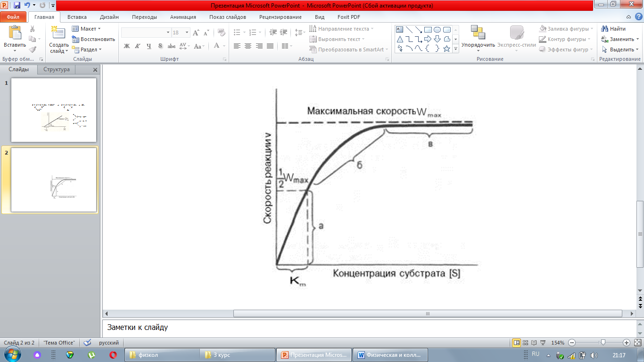This screenshot has width=644, height=362.
Task: Start Slide Show view from status bar
Action: [543, 343]
